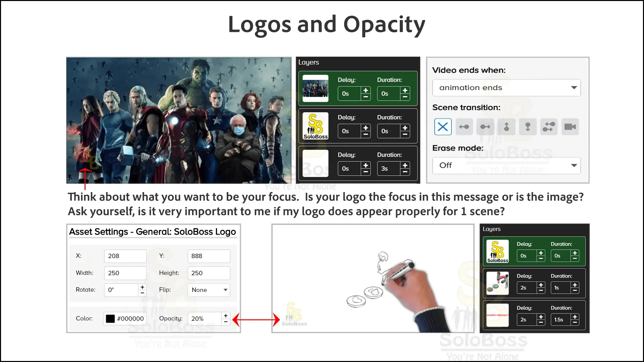
Task: Click the black color swatch in Asset Settings
Action: 110,318
